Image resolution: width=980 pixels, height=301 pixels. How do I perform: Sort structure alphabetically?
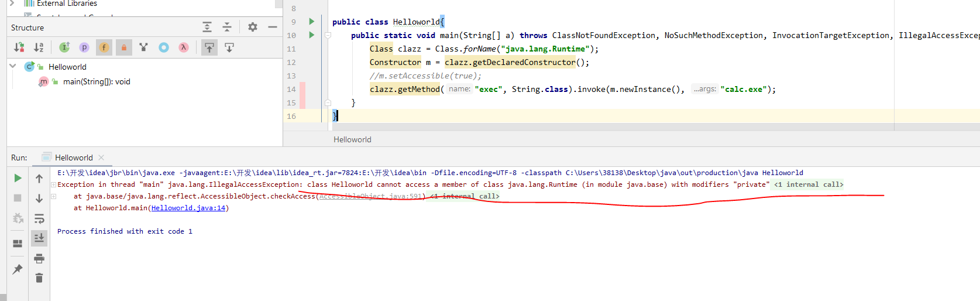pyautogui.click(x=39, y=47)
